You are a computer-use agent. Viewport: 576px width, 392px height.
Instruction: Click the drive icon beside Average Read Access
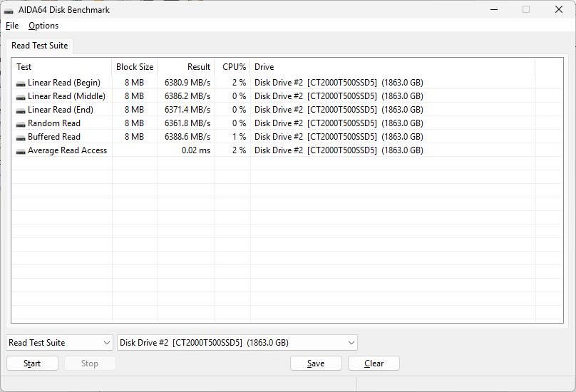click(21, 151)
